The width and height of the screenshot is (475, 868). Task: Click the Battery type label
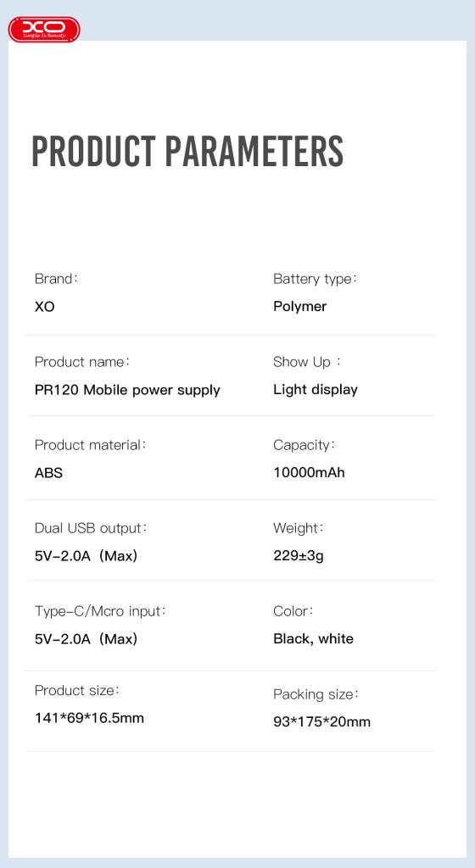(x=315, y=280)
